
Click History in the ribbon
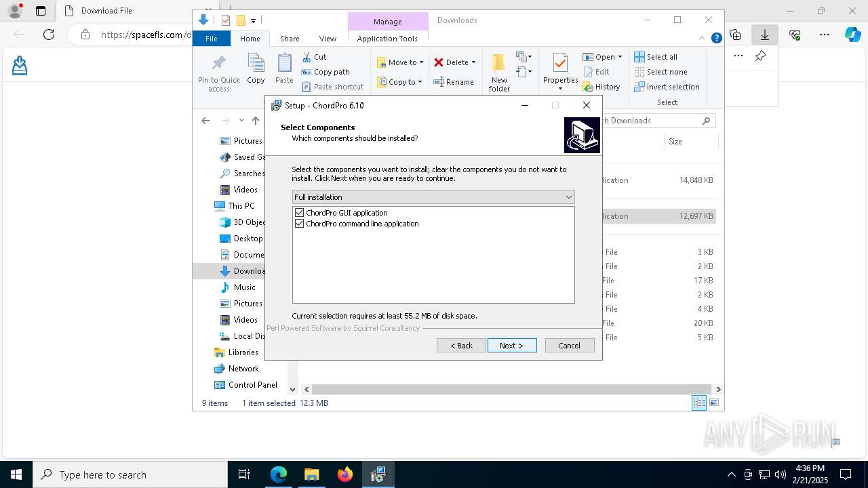click(601, 87)
